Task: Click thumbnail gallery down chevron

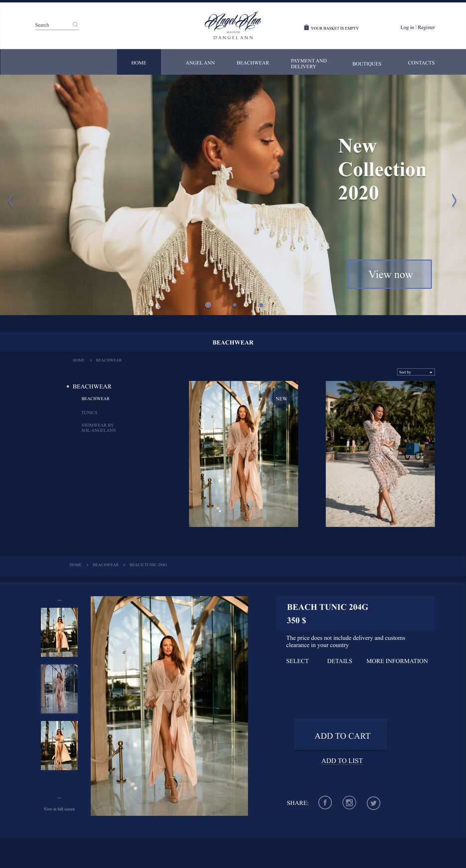Action: pos(59,798)
